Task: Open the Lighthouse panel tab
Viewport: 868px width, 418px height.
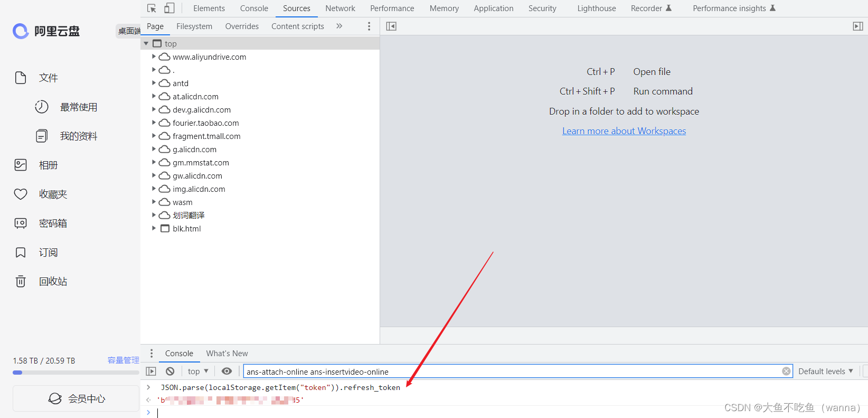Action: point(597,8)
